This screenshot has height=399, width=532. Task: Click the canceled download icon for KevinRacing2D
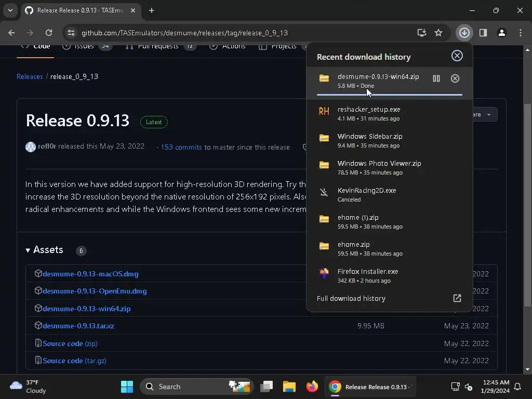click(x=324, y=192)
